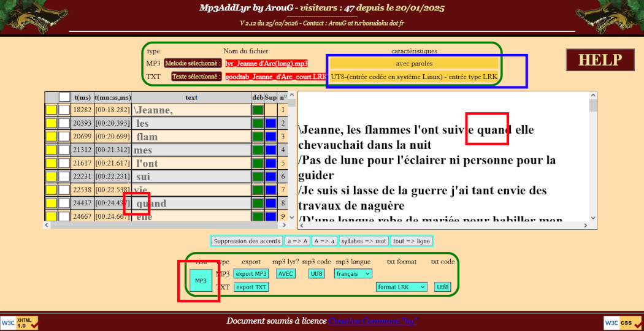Click the green début square for 'sui' row
The image size is (644, 331).
(x=258, y=177)
